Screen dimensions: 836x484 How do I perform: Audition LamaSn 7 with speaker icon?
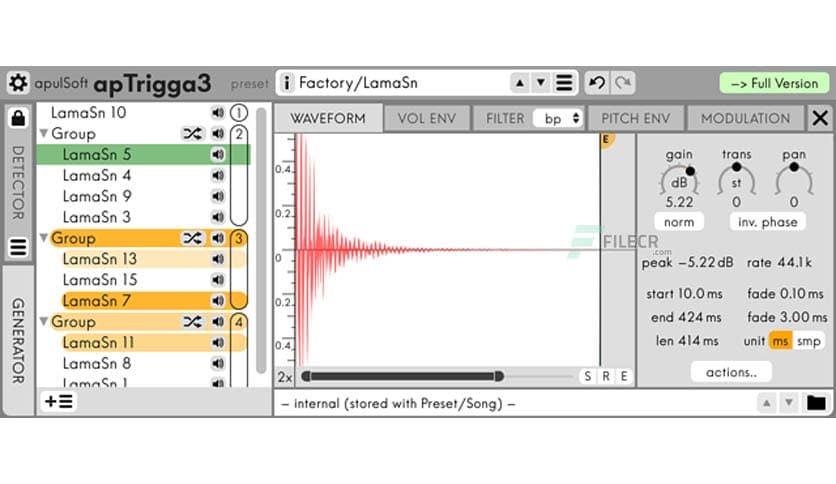pyautogui.click(x=218, y=301)
